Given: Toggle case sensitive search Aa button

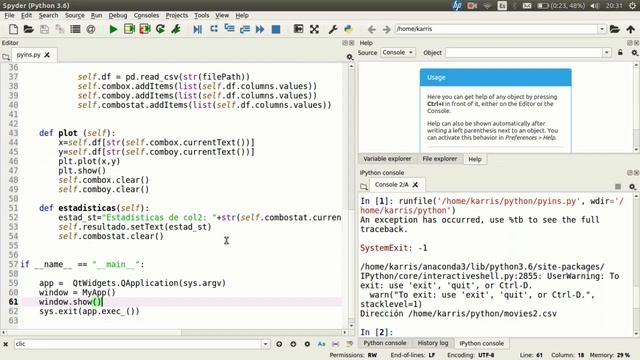Looking at the screenshot, I should [322, 344].
